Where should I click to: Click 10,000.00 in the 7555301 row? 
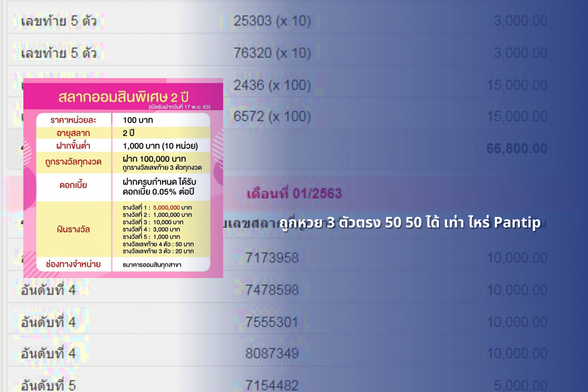click(517, 322)
